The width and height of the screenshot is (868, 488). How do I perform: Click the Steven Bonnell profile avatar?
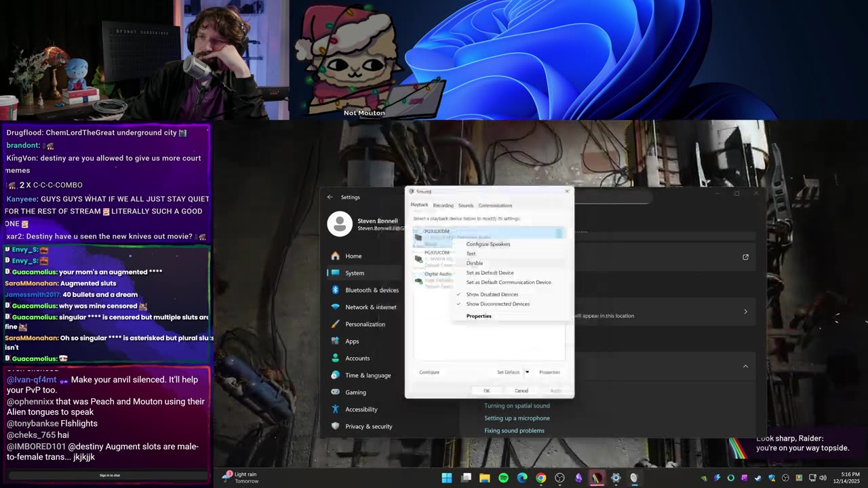coord(340,224)
